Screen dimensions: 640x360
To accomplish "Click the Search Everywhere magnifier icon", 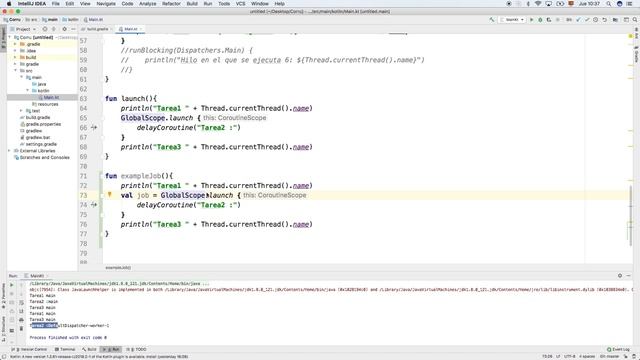I will [x=635, y=20].
